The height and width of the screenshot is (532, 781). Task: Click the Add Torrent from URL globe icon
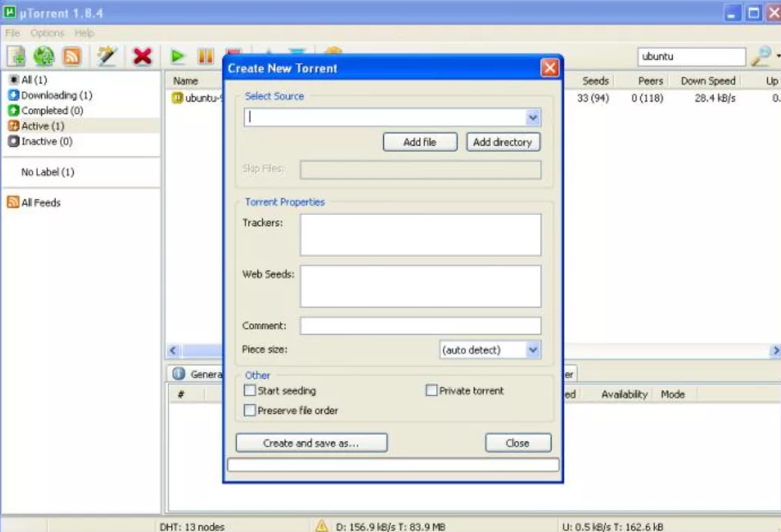click(44, 56)
